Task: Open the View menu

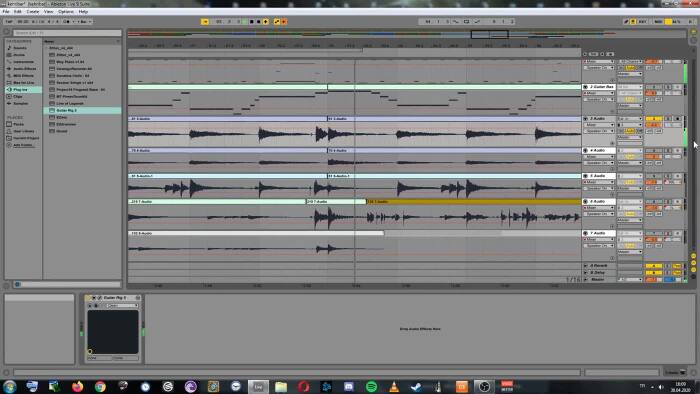Action: click(49, 12)
